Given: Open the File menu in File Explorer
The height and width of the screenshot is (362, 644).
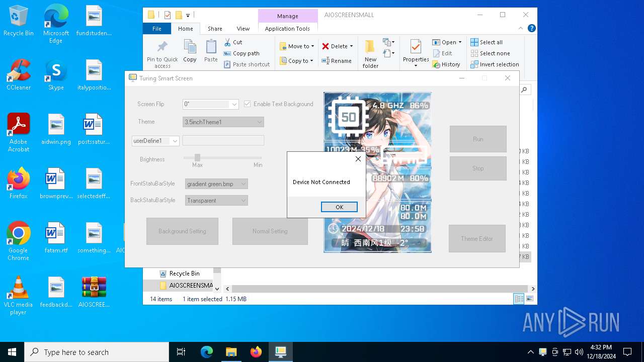Looking at the screenshot, I should (x=157, y=29).
